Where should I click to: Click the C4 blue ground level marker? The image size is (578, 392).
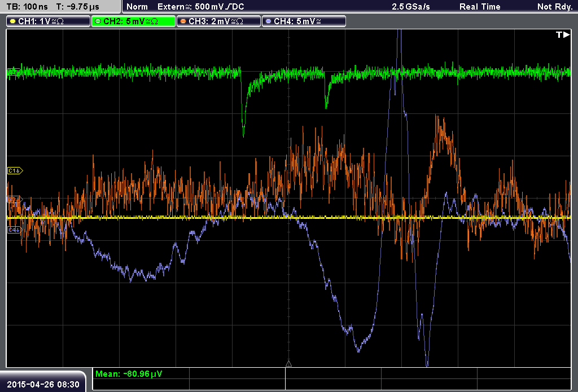point(15,230)
